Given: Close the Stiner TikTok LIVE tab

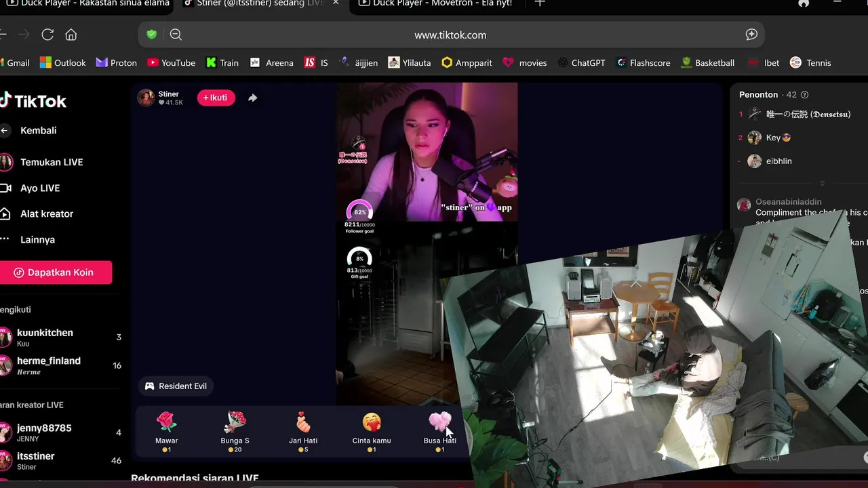Looking at the screenshot, I should [x=336, y=3].
